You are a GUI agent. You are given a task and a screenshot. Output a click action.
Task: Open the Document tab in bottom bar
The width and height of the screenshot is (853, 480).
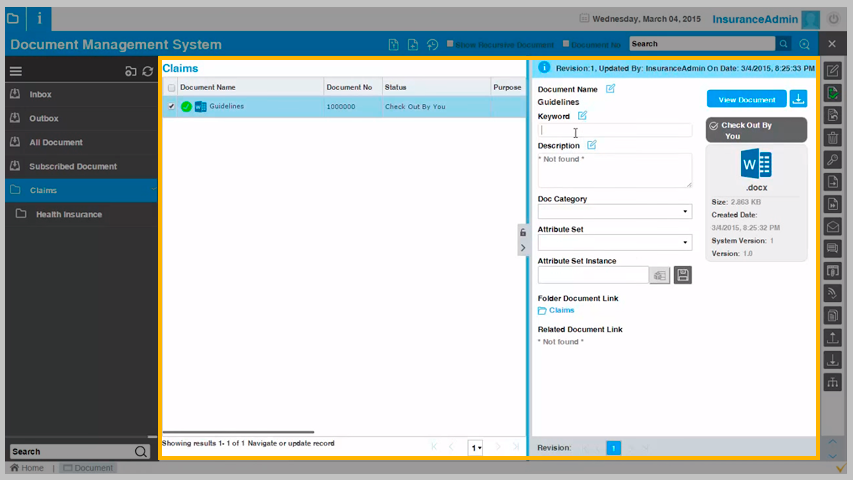[x=88, y=467]
